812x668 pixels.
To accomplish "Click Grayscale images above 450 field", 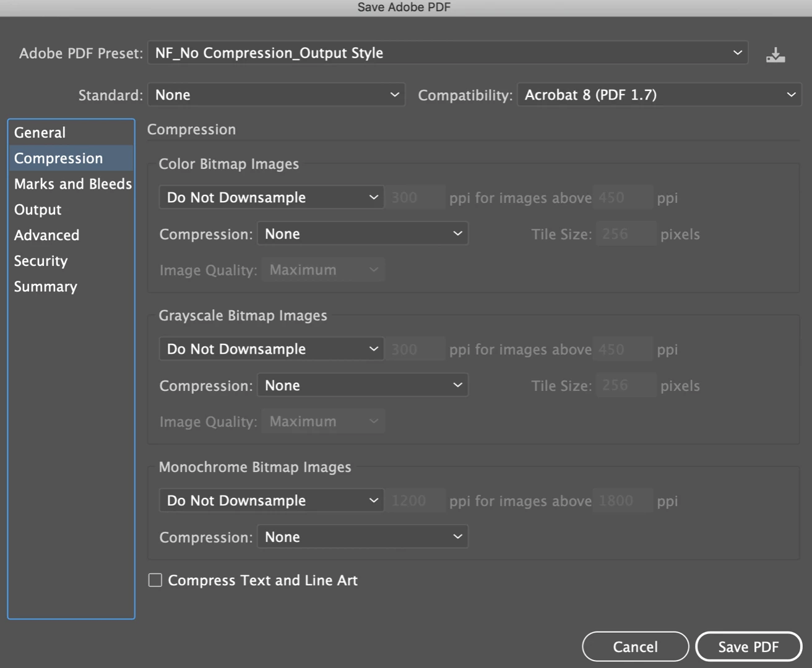I will pyautogui.click(x=623, y=349).
